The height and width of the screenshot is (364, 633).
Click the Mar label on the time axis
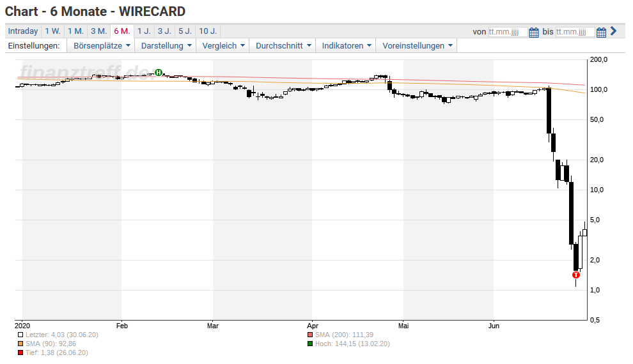click(x=213, y=326)
